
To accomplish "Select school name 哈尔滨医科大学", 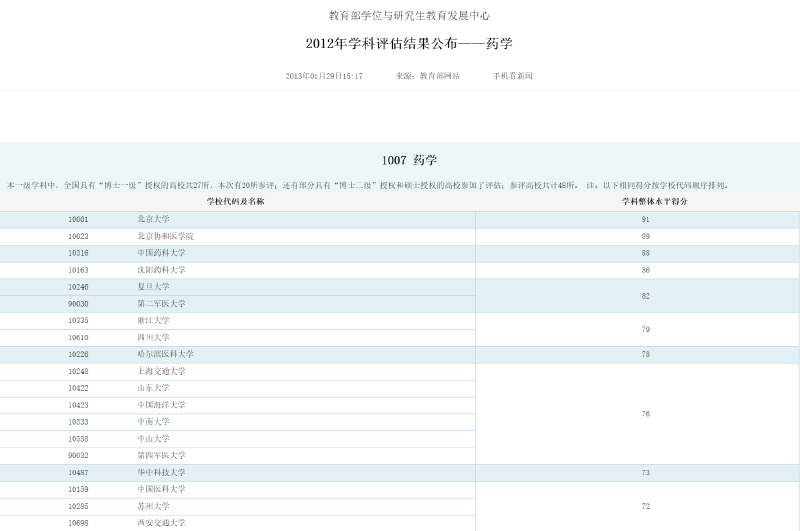I will [x=165, y=354].
